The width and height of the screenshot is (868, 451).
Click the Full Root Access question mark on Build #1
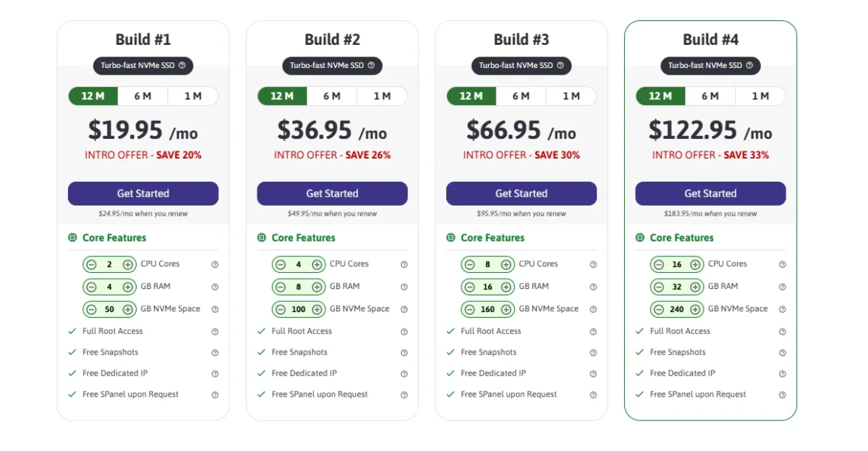click(215, 331)
